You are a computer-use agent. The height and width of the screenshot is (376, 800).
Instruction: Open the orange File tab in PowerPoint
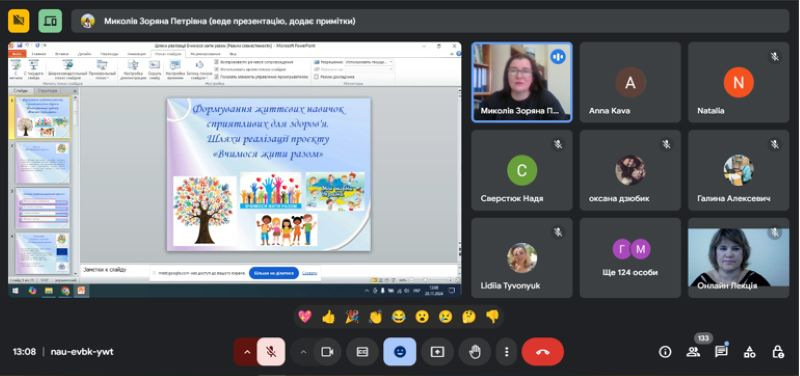pyautogui.click(x=18, y=54)
